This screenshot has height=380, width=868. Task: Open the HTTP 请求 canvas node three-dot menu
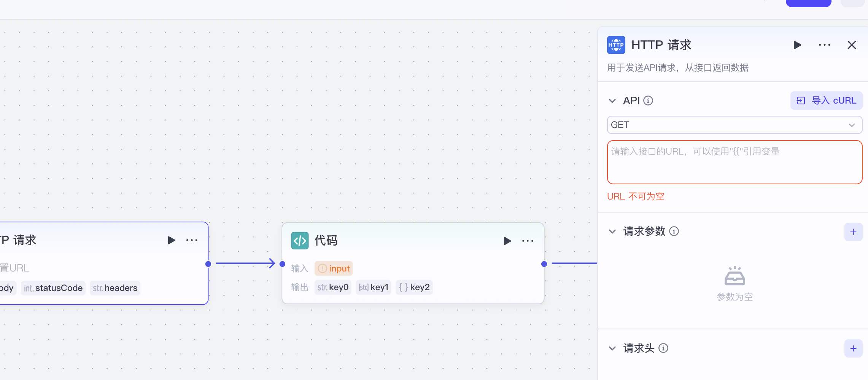pyautogui.click(x=192, y=240)
